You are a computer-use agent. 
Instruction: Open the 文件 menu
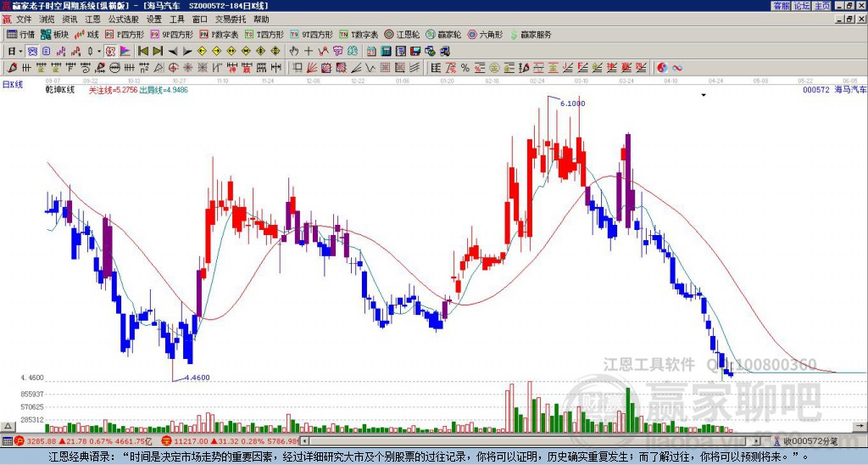(x=24, y=20)
